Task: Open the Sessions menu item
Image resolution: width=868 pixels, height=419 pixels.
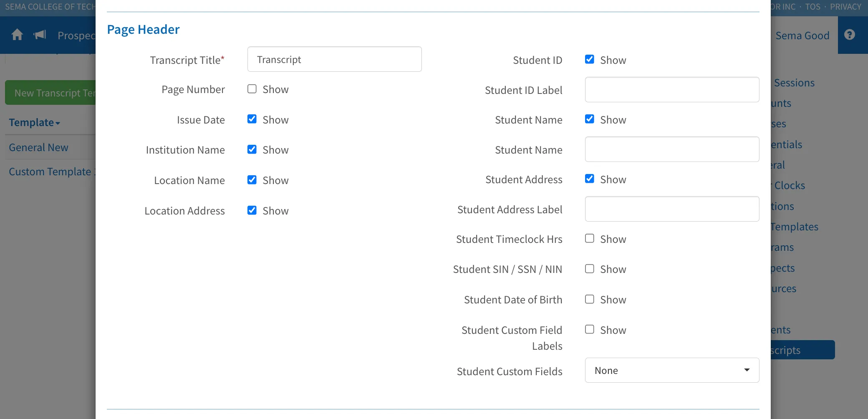Action: [794, 83]
